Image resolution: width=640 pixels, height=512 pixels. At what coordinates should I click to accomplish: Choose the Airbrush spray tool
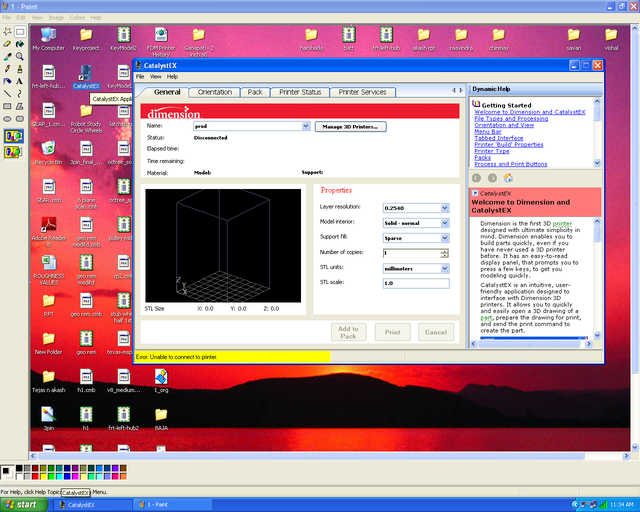(x=7, y=81)
